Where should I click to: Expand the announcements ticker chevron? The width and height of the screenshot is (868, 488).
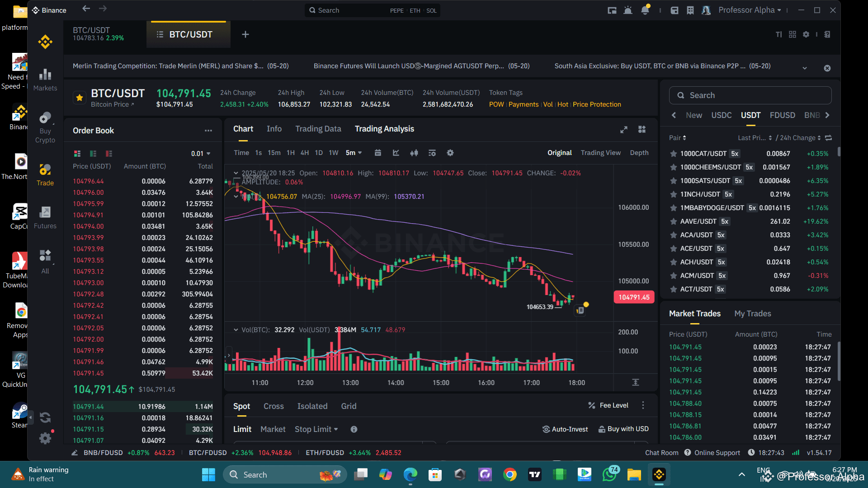(805, 68)
